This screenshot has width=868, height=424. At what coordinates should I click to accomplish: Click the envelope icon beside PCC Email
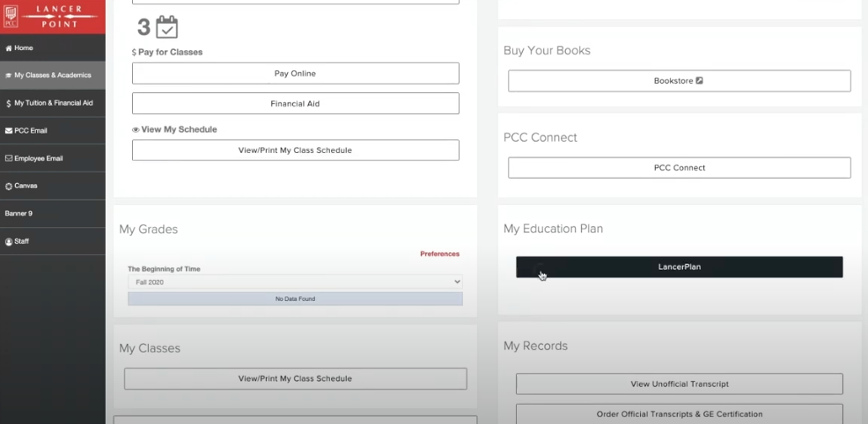[8, 131]
